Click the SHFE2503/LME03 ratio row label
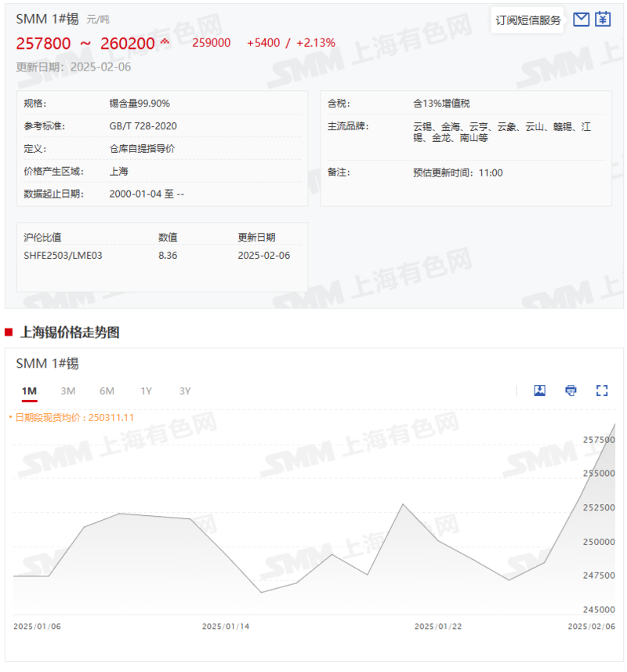 pos(63,256)
